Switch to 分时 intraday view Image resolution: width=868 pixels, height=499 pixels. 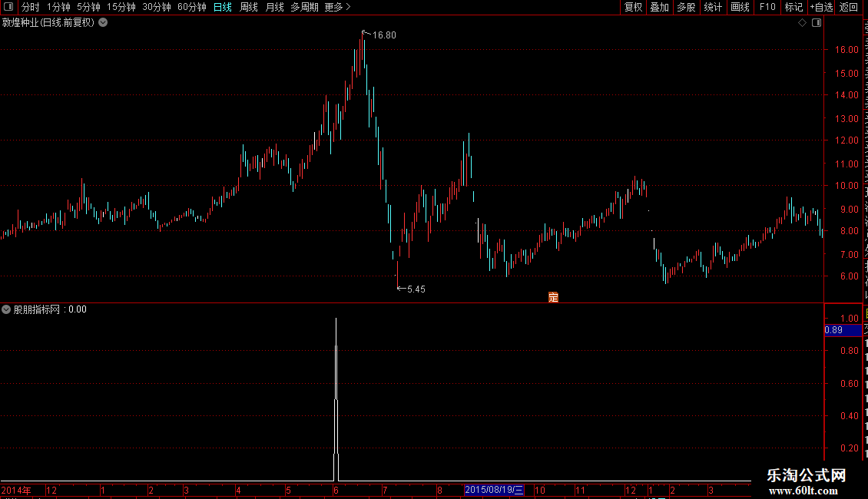(31, 7)
